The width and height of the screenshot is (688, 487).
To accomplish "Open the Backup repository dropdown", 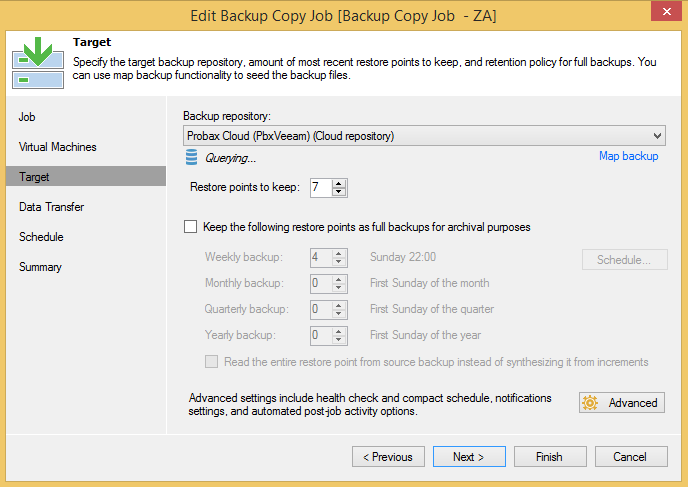I will point(424,136).
